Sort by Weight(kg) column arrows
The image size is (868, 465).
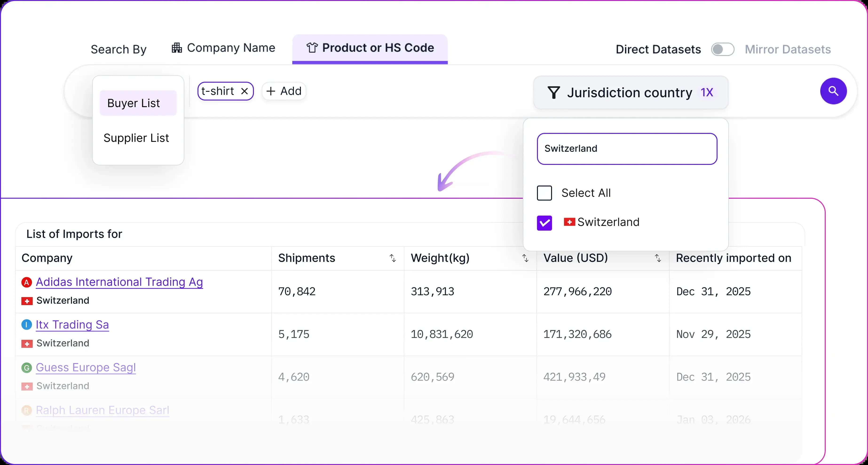pos(525,258)
